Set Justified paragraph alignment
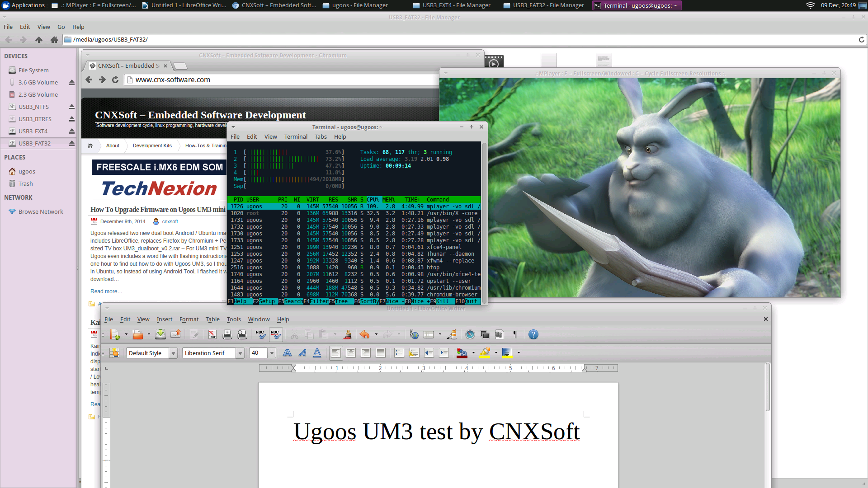 [x=381, y=353]
